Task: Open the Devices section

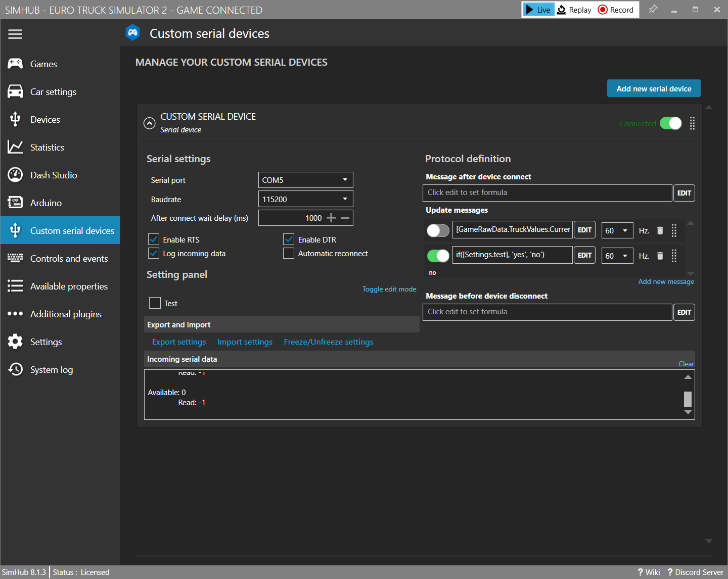Action: point(45,119)
